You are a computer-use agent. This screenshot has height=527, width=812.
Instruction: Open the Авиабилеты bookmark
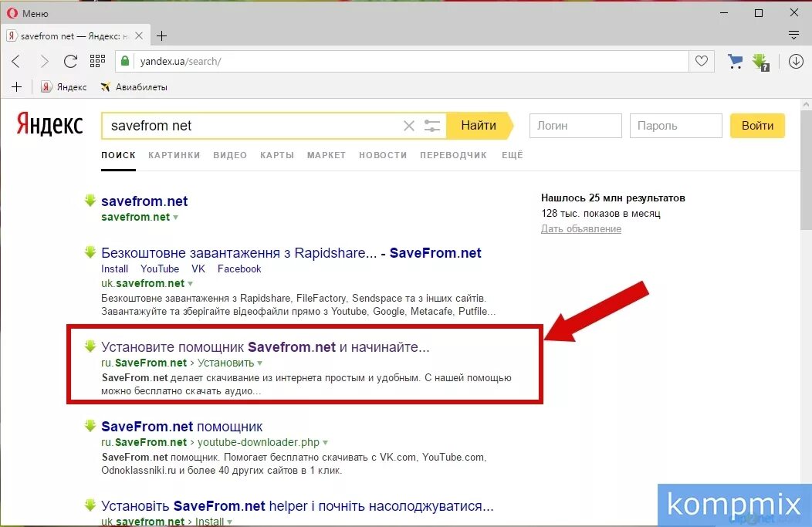(134, 87)
